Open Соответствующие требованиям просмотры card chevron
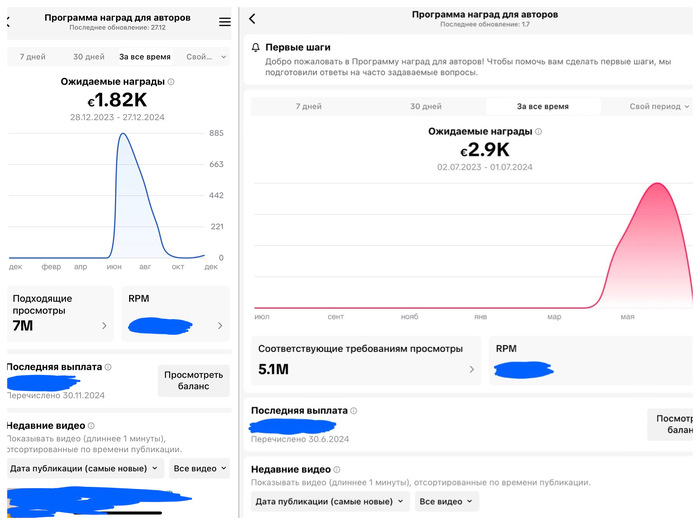 (x=472, y=369)
